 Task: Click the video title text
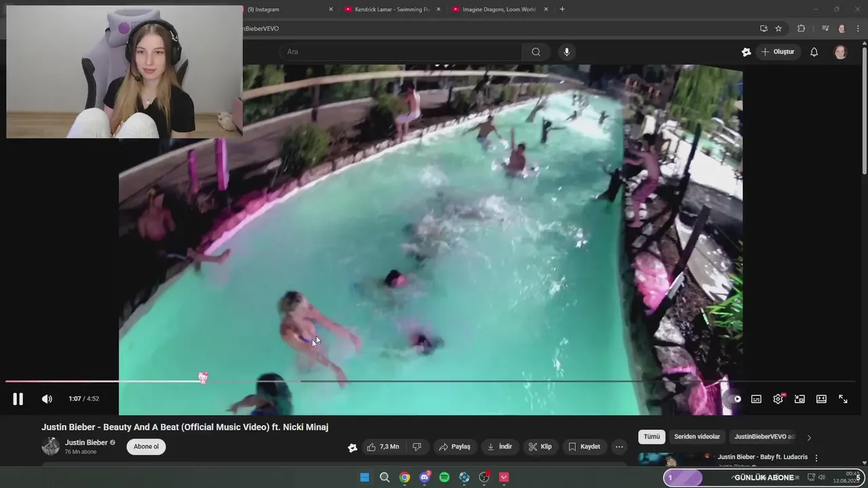(x=185, y=427)
